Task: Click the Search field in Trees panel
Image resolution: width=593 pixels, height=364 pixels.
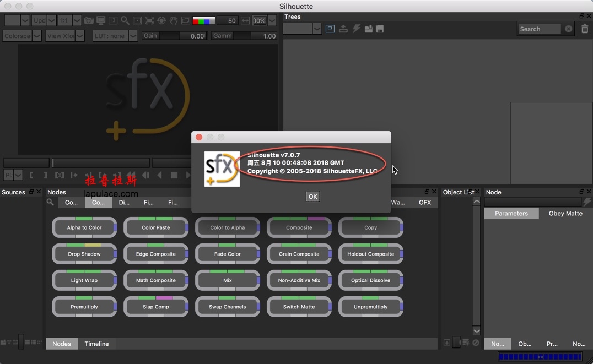Action: coord(540,29)
